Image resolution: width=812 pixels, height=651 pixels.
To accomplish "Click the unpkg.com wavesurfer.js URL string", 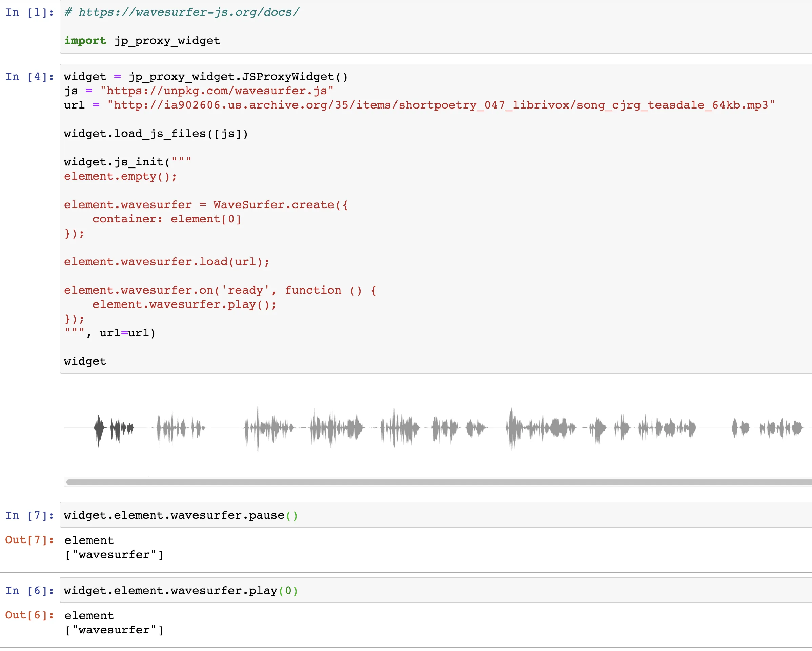I will 217,91.
